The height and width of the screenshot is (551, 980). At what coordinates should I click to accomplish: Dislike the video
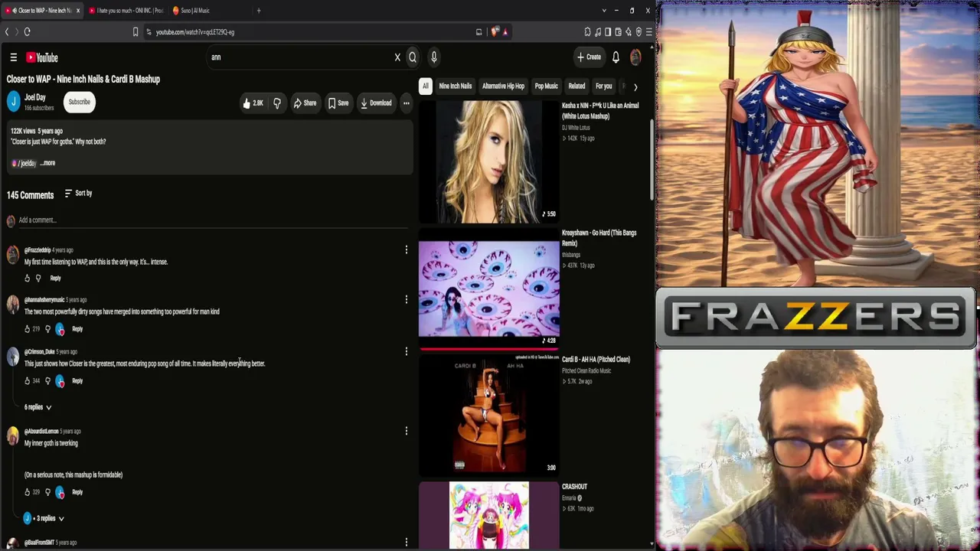pos(277,103)
